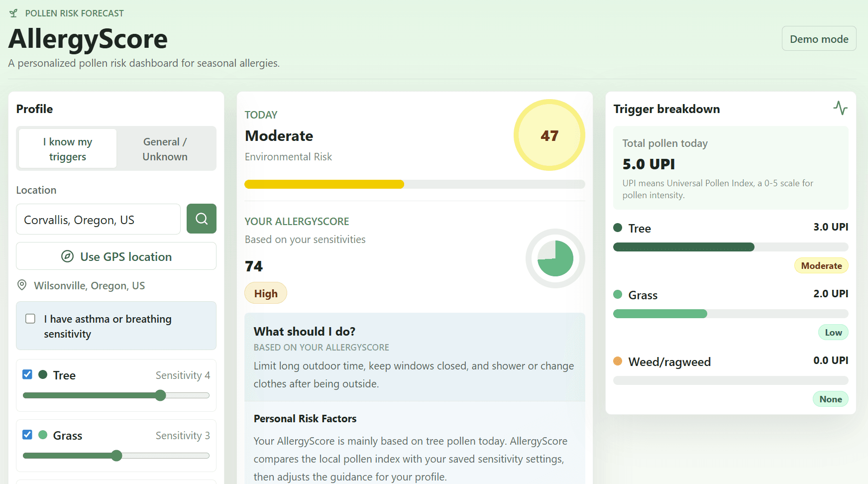The image size is (868, 484).
Task: Click the POLLEN RISK FORECAST label
Action: [75, 13]
